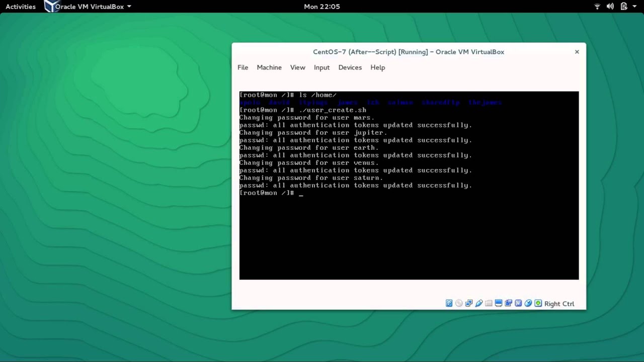Click the optical disc status icon
Image resolution: width=644 pixels, height=362 pixels.
point(459,303)
